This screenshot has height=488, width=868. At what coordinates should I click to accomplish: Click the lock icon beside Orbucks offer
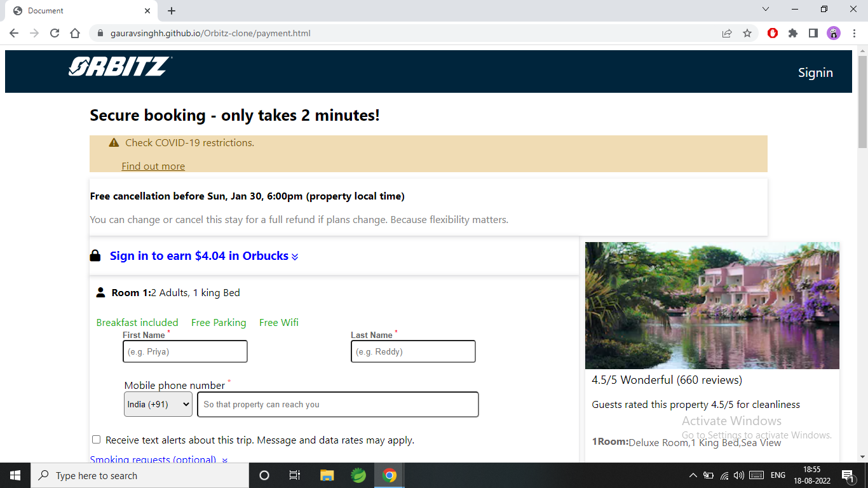97,255
